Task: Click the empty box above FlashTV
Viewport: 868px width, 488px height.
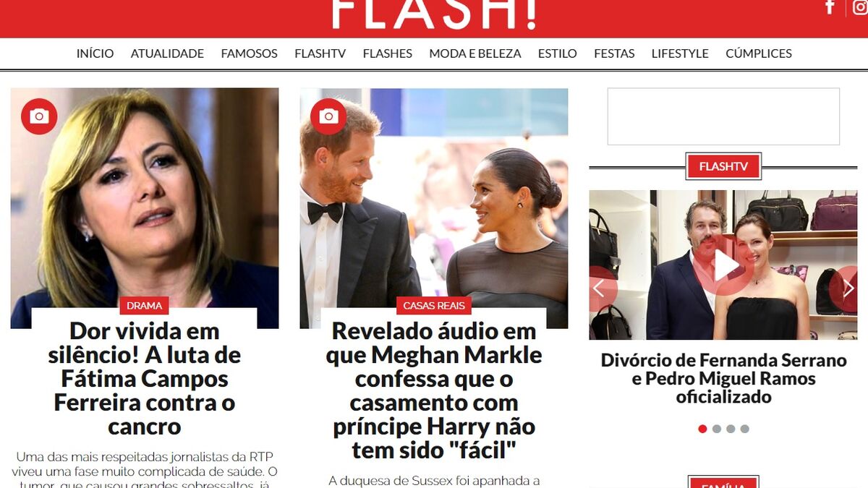Action: [x=723, y=116]
